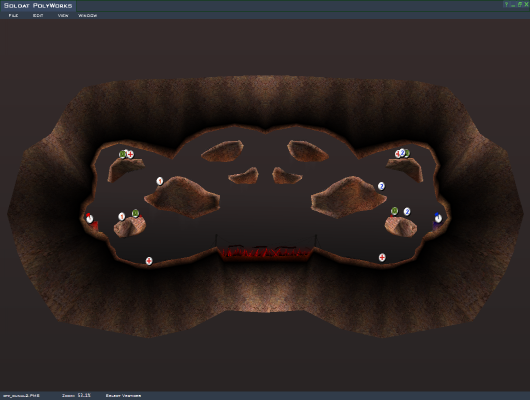Screen dimensions: 530x400
Task: Select Bravo '2' spawn beside large right rock
Action: 381,186
